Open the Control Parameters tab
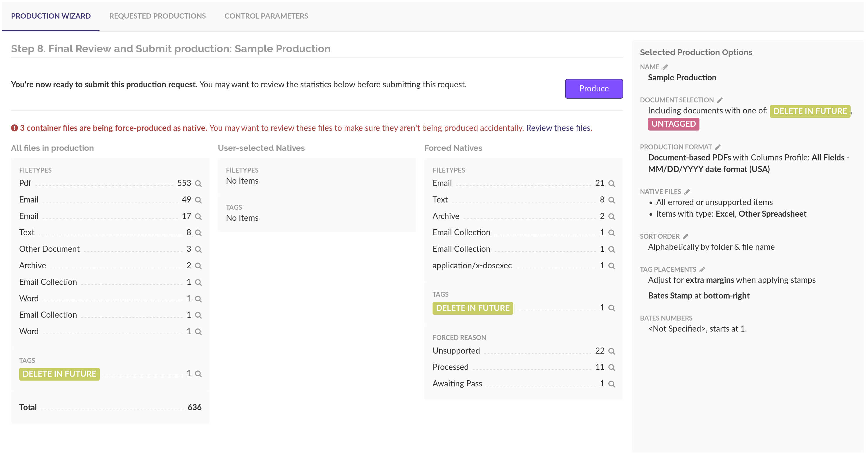Screen dimensions: 868x456 (x=266, y=16)
